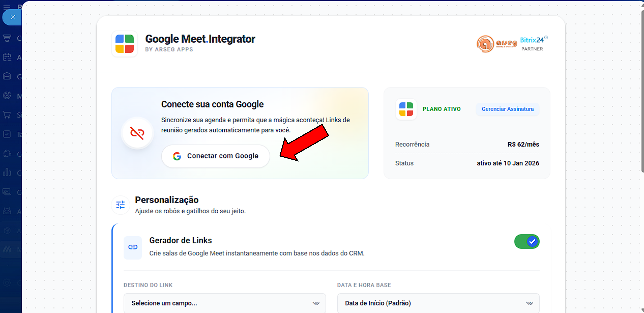Open the tasks checkmark sidebar icon
The width and height of the screenshot is (644, 313).
[x=7, y=134]
